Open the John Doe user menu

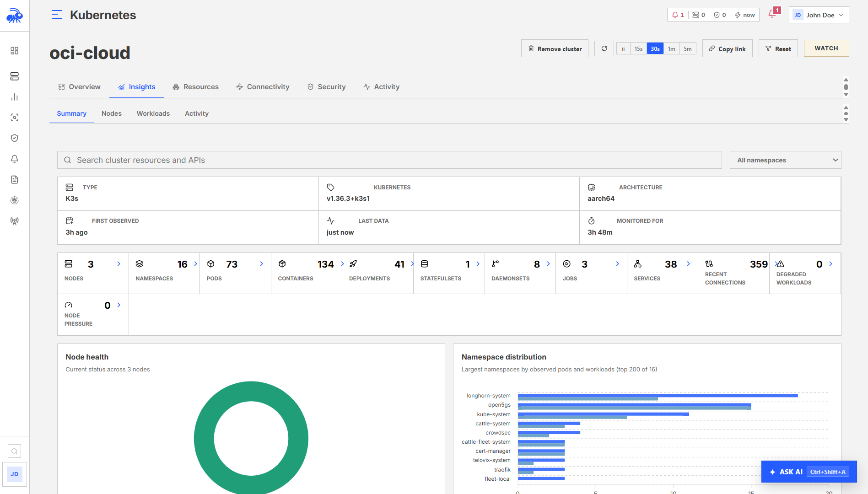(819, 15)
